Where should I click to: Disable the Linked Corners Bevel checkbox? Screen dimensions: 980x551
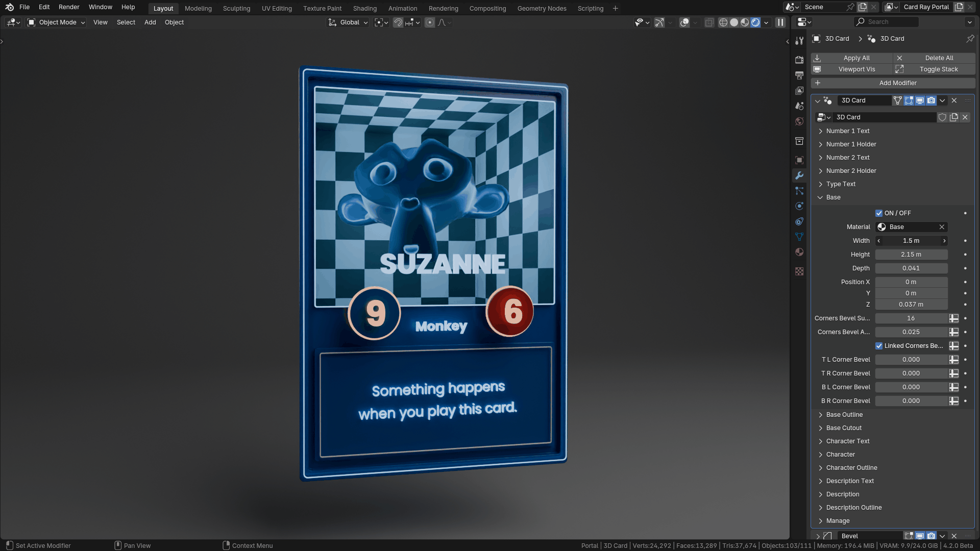(x=879, y=346)
